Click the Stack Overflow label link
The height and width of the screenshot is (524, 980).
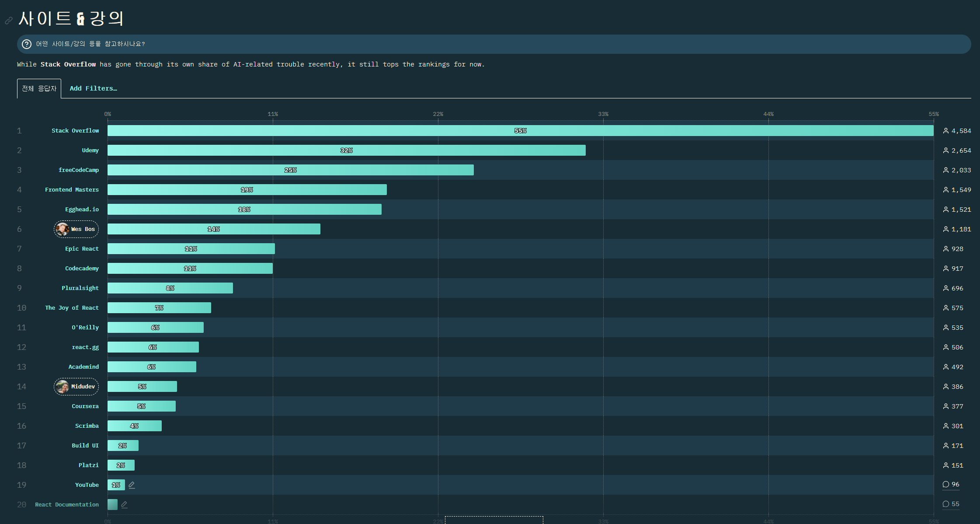click(x=75, y=131)
